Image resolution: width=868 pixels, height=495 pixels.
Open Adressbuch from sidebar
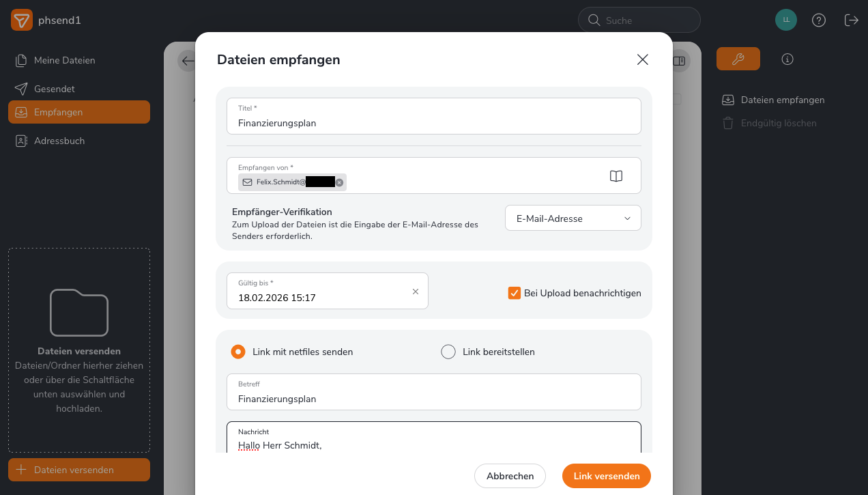pos(59,141)
